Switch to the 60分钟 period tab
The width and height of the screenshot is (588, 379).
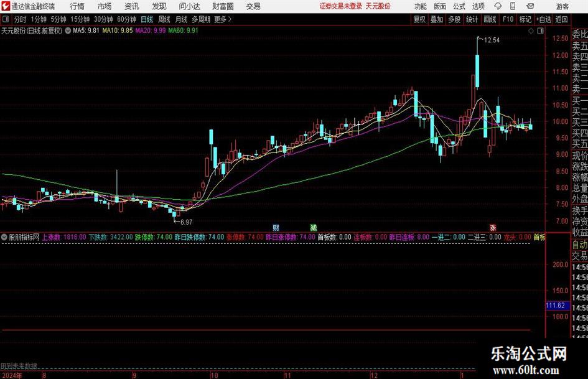point(126,19)
